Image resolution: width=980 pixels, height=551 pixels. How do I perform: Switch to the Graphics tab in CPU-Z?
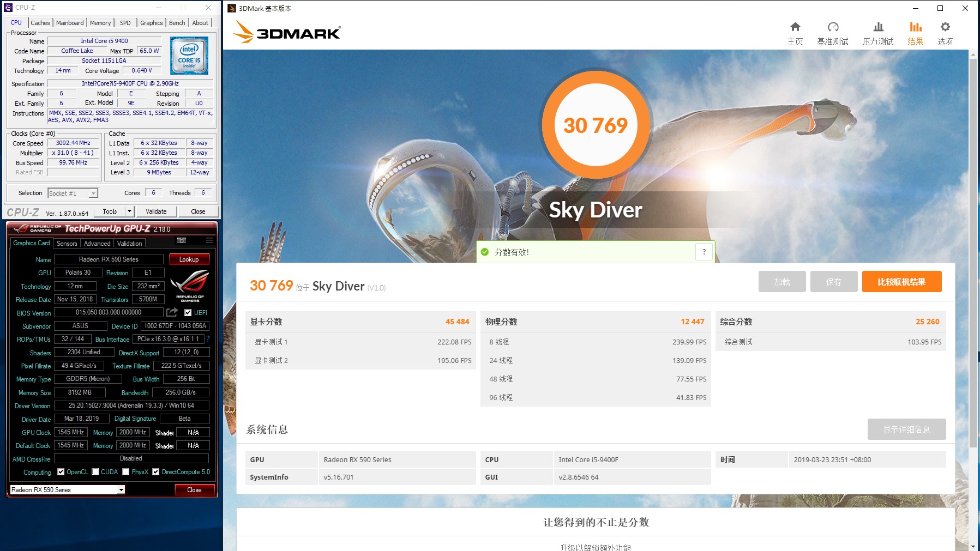click(x=152, y=23)
